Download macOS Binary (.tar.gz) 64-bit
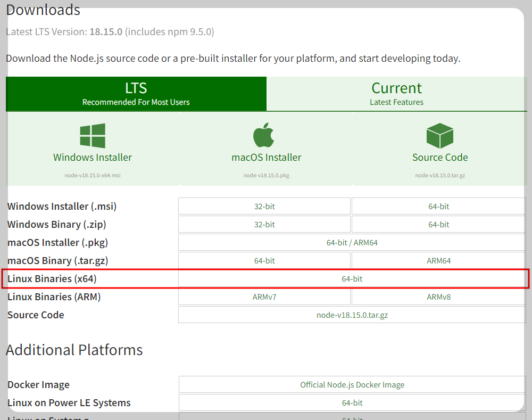Image resolution: width=532 pixels, height=420 pixels. point(264,260)
